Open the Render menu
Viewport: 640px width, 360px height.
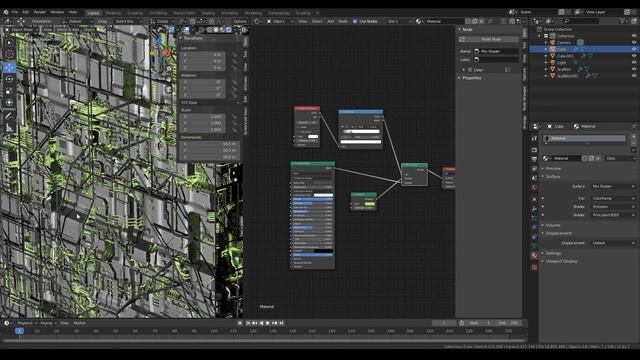40,12
